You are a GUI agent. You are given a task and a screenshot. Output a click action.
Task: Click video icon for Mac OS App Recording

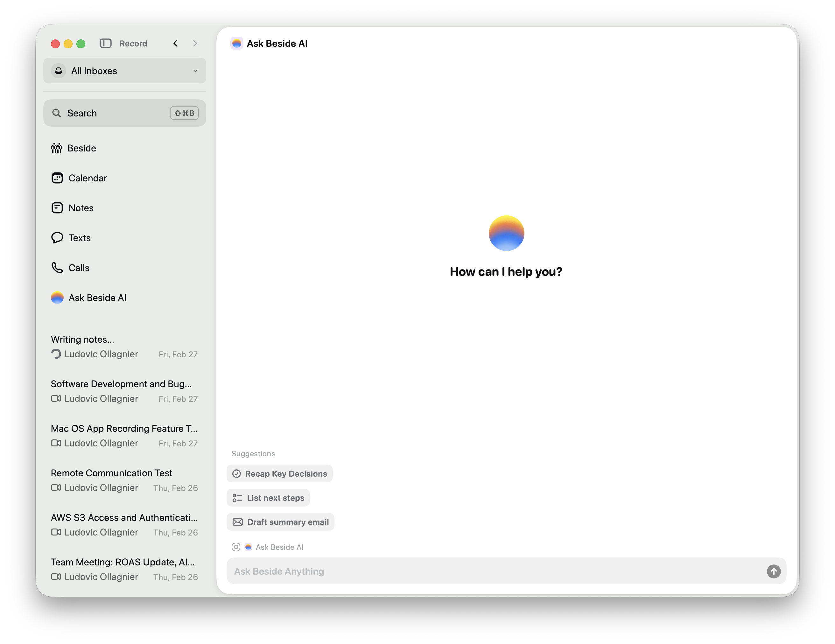pos(56,443)
